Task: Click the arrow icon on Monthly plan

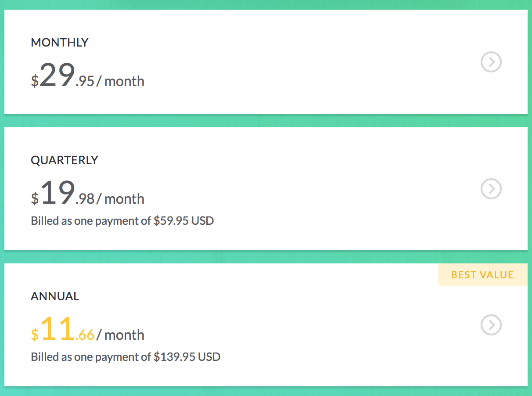Action: (x=491, y=62)
